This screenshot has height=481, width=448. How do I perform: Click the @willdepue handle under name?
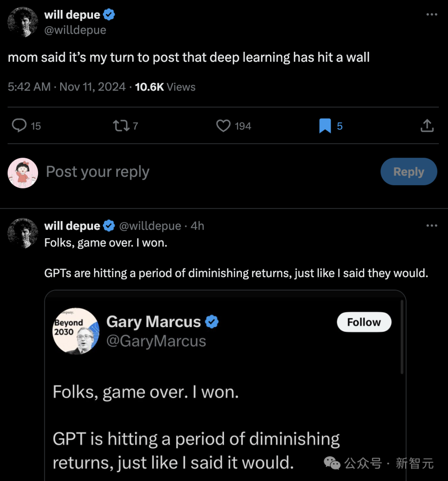[75, 30]
